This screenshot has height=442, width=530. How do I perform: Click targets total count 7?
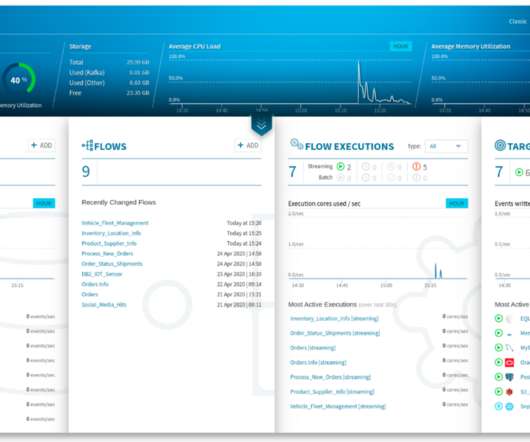coord(499,172)
